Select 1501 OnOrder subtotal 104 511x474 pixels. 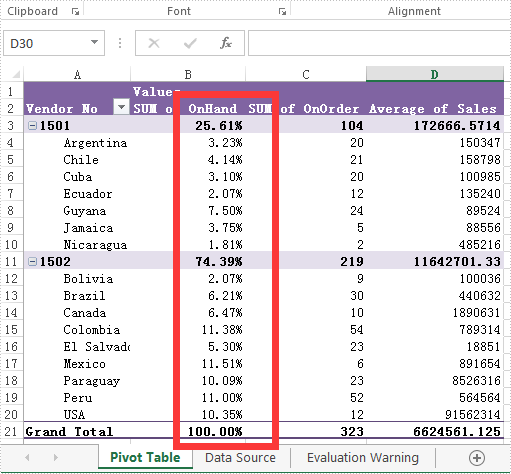(x=306, y=126)
